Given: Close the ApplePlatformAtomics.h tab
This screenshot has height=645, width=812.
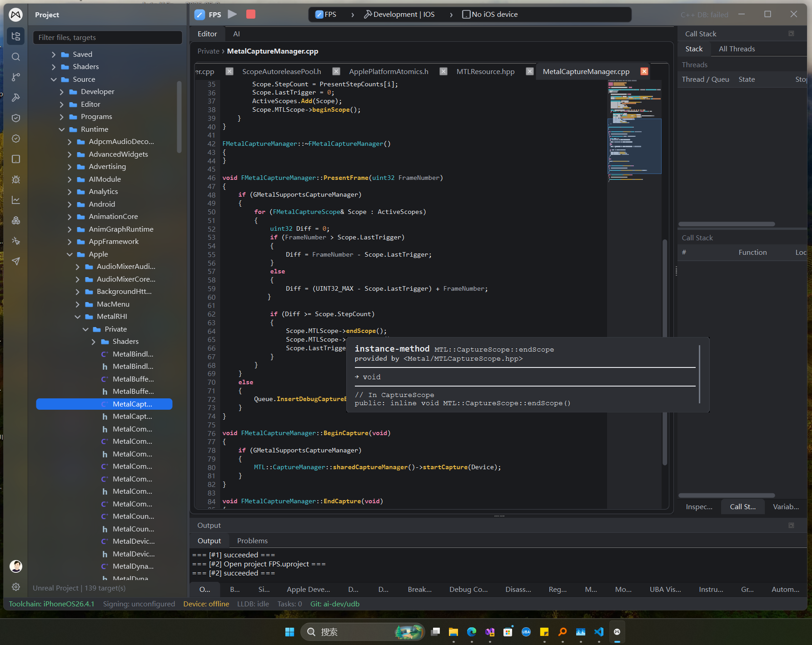Looking at the screenshot, I should click(x=443, y=71).
